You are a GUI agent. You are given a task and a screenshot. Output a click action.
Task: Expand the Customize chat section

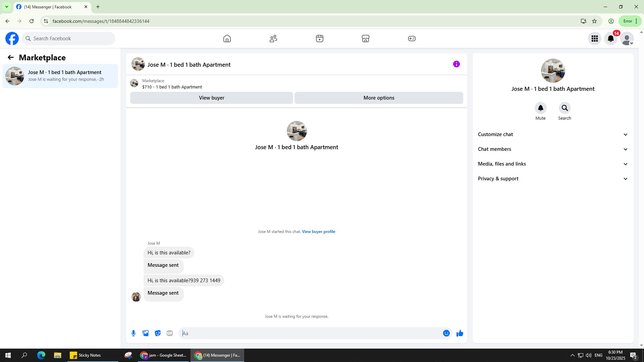coord(553,134)
